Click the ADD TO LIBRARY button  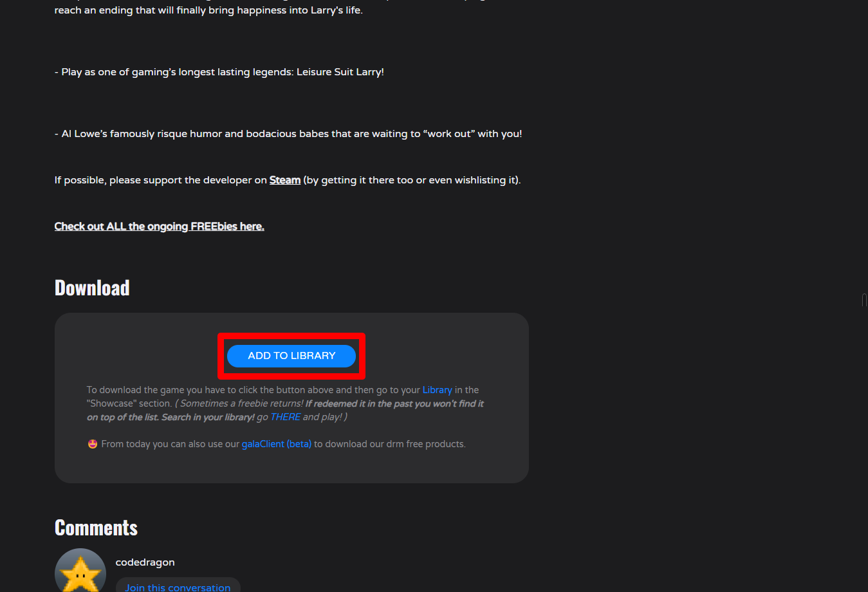pyautogui.click(x=291, y=356)
